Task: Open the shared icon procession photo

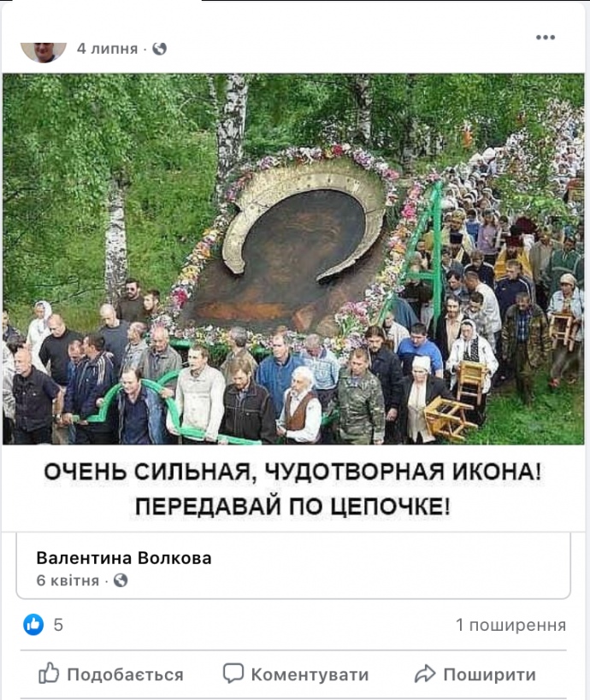Action: (x=293, y=259)
